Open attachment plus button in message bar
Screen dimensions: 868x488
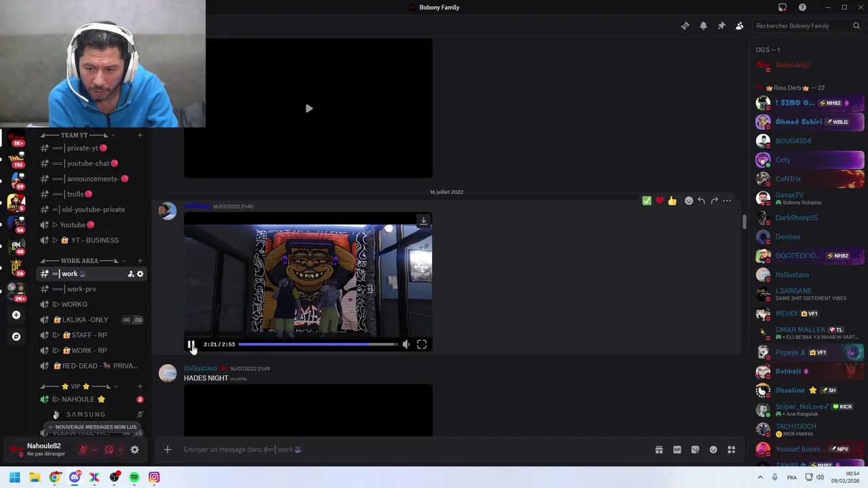pos(167,449)
